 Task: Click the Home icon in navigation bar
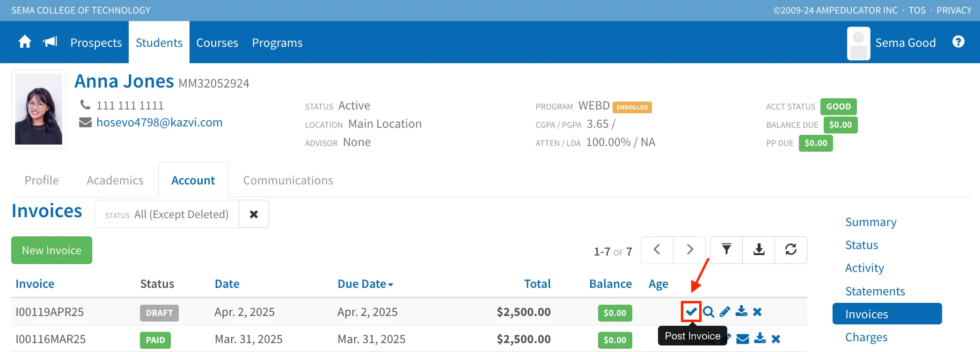pyautogui.click(x=25, y=42)
